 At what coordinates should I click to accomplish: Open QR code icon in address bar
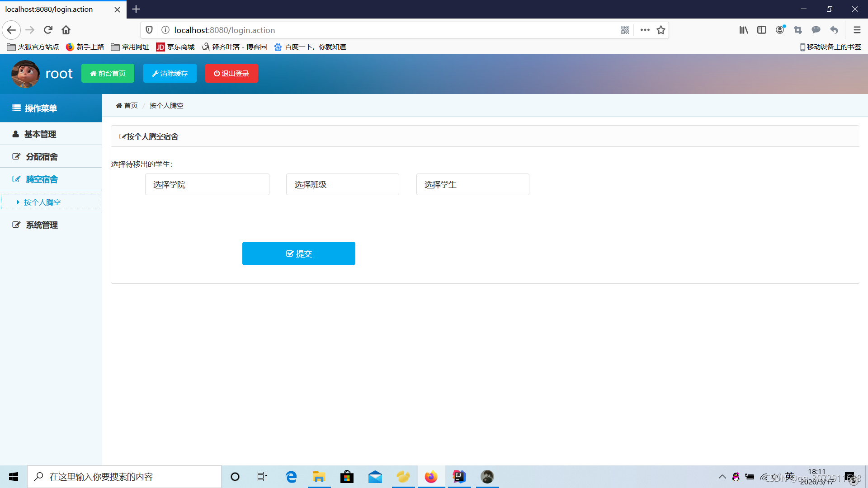pos(625,30)
